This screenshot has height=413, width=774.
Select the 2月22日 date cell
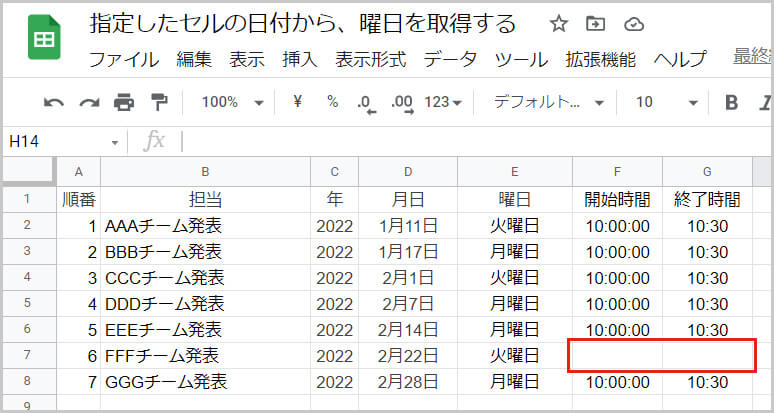tap(408, 356)
